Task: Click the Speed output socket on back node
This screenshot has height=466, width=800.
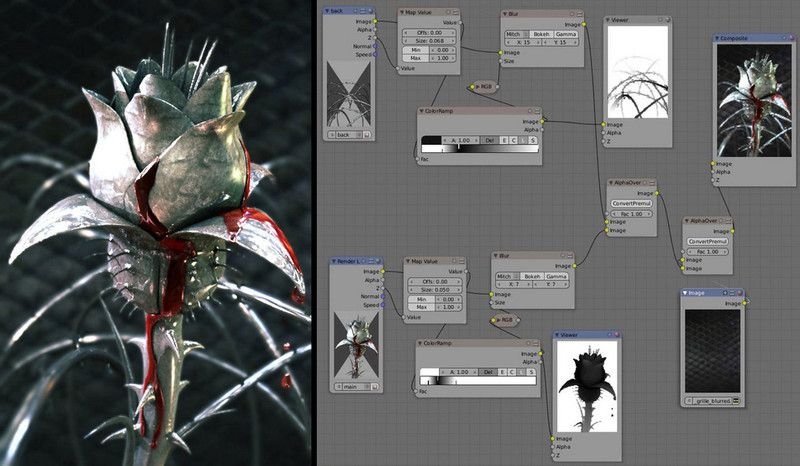Action: coord(375,53)
